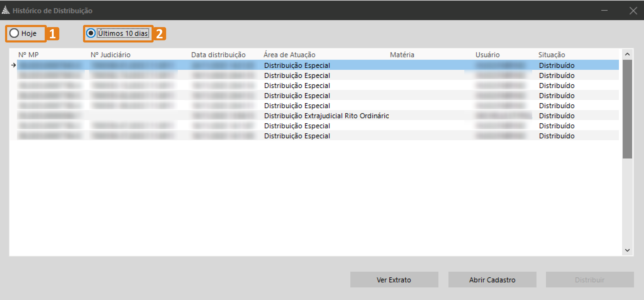Select the Distribuição Extrajudicial Rito Ordinário row

326,116
